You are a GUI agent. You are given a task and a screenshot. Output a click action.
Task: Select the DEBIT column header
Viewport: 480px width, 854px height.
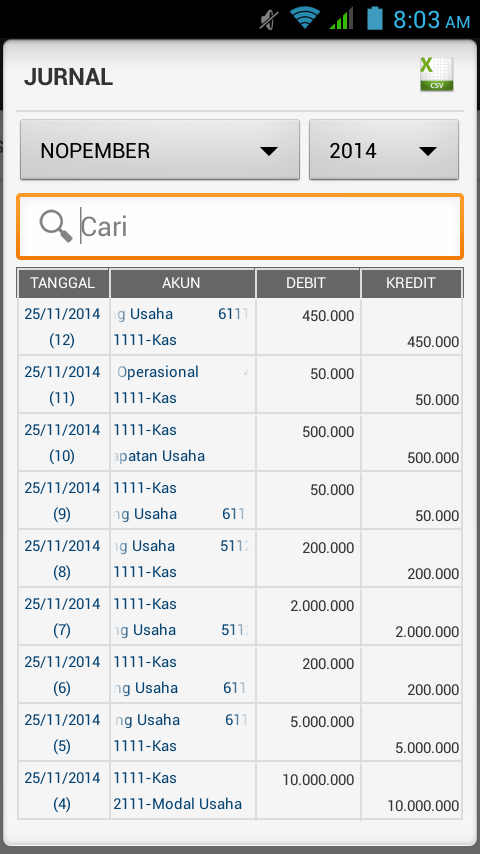(308, 283)
